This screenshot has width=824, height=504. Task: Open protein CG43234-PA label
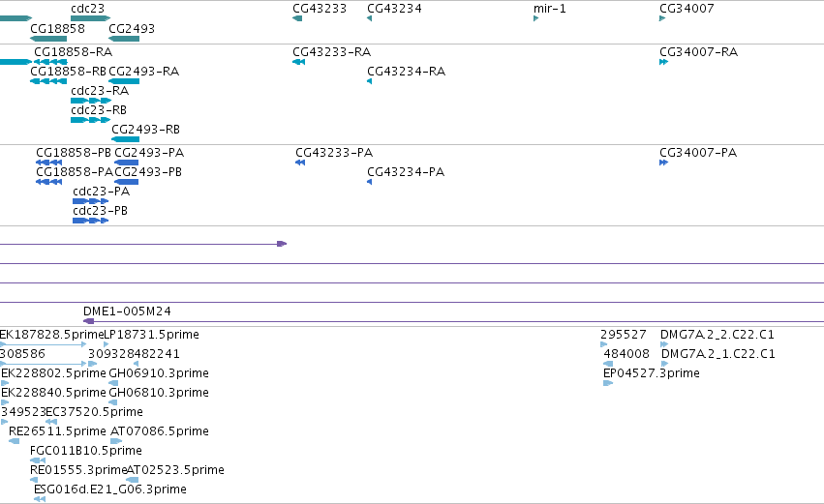[406, 172]
